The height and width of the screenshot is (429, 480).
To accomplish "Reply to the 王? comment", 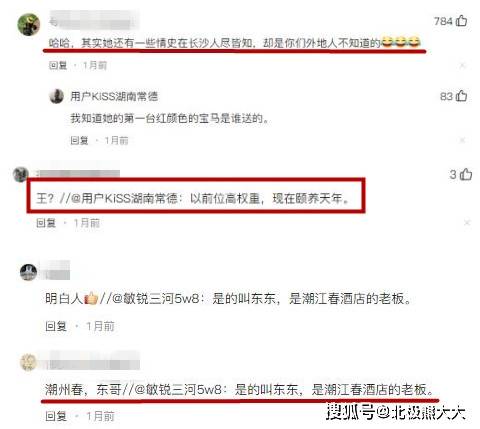I will point(46,223).
